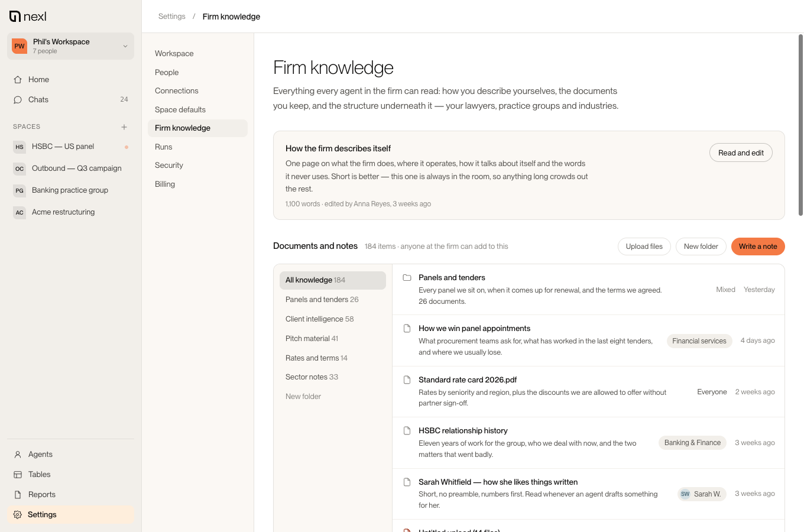The width and height of the screenshot is (804, 532).
Task: Expand the Phil's Workspace switcher chevron
Action: click(x=125, y=46)
